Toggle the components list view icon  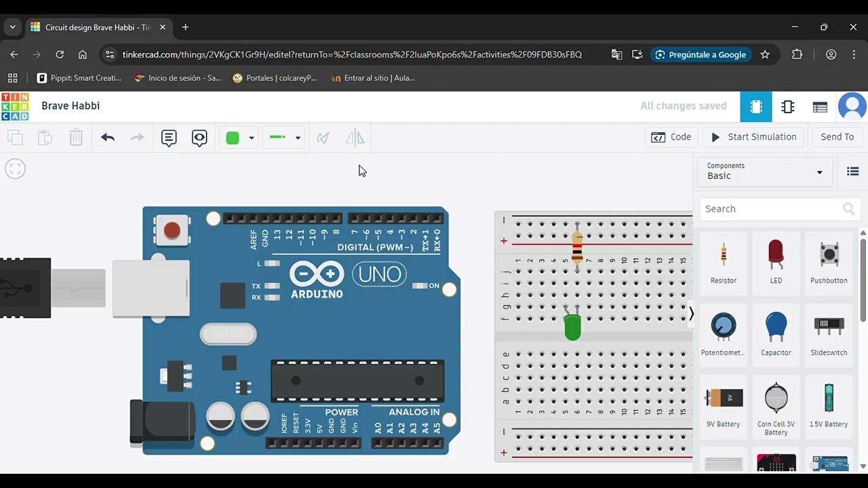[853, 171]
